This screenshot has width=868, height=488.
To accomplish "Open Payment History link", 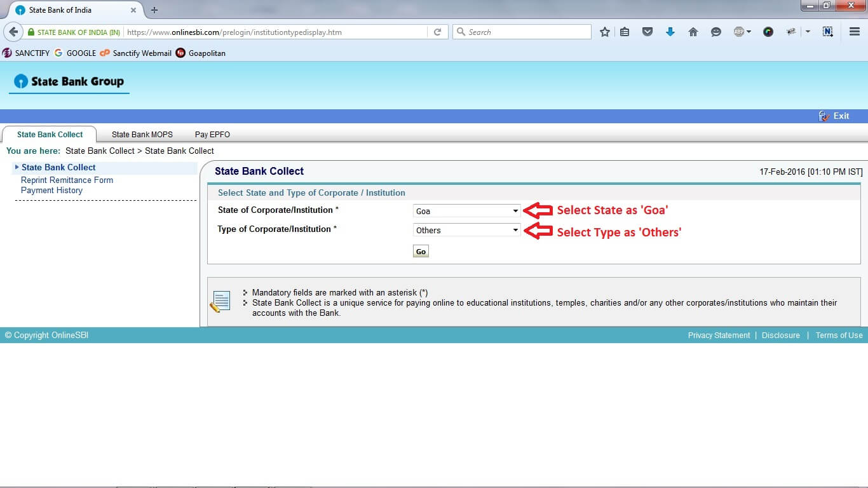I will coord(51,191).
